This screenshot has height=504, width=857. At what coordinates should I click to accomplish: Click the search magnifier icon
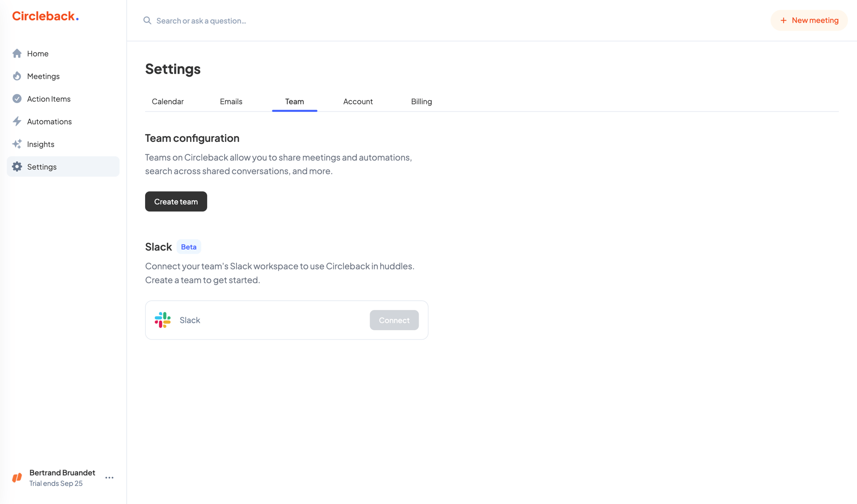pos(147,21)
